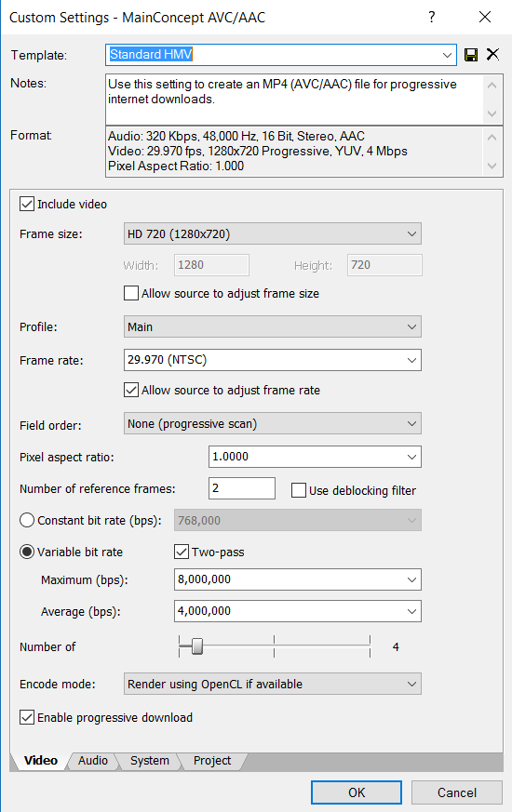
Task: Click the Number of reference frames field
Action: tap(242, 487)
